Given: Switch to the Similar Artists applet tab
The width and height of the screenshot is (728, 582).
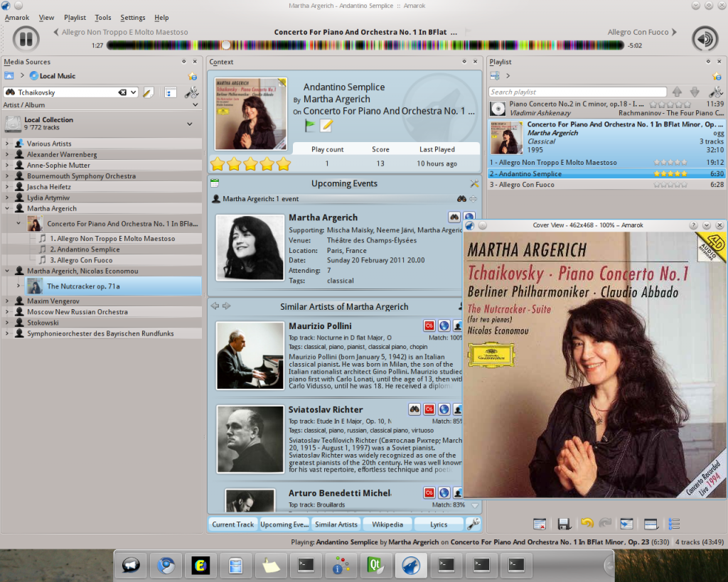Looking at the screenshot, I should (x=336, y=524).
